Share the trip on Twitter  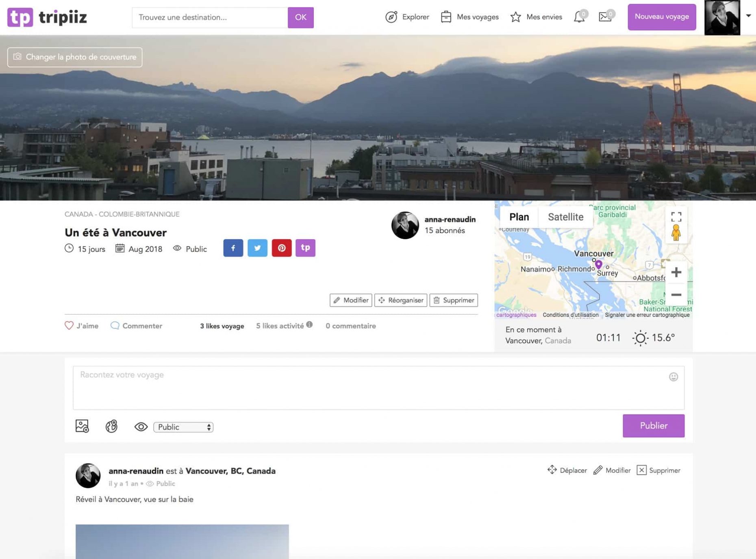(x=257, y=248)
